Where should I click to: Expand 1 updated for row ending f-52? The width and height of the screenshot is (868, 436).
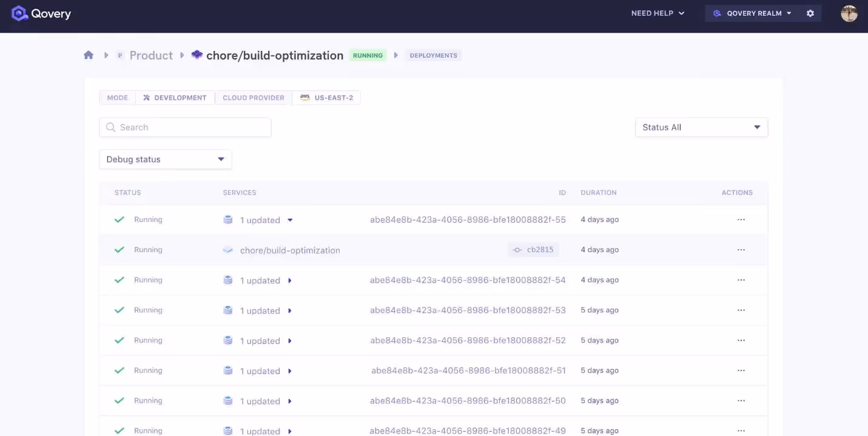(290, 341)
